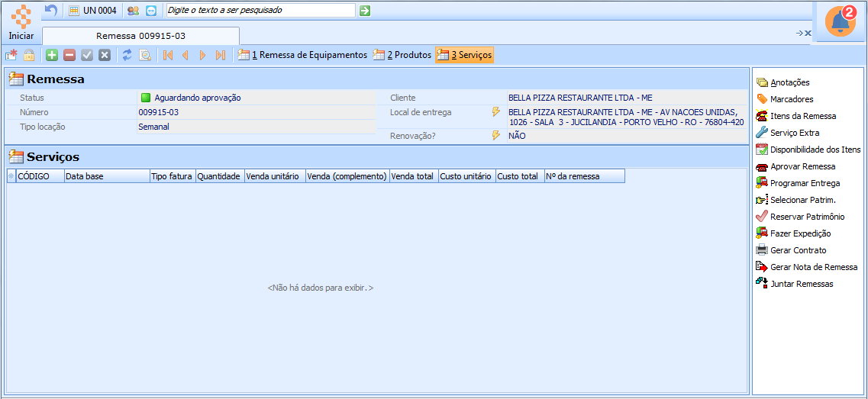Click the Cliente value BELLA PIZZA RESTAURANTE

pos(580,98)
